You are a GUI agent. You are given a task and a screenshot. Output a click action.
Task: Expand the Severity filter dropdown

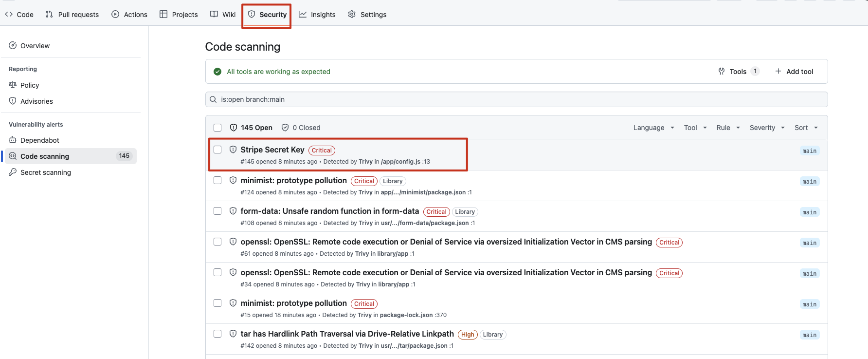point(767,128)
